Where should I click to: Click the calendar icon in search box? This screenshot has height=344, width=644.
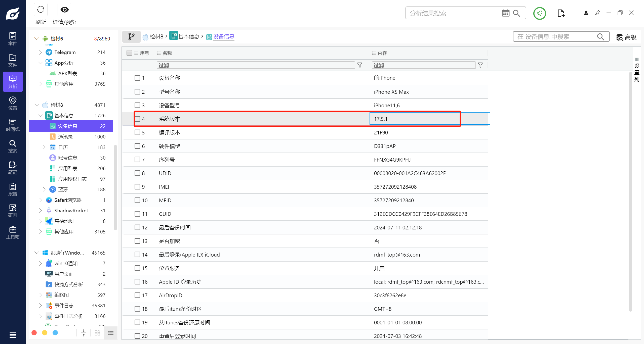pos(505,13)
